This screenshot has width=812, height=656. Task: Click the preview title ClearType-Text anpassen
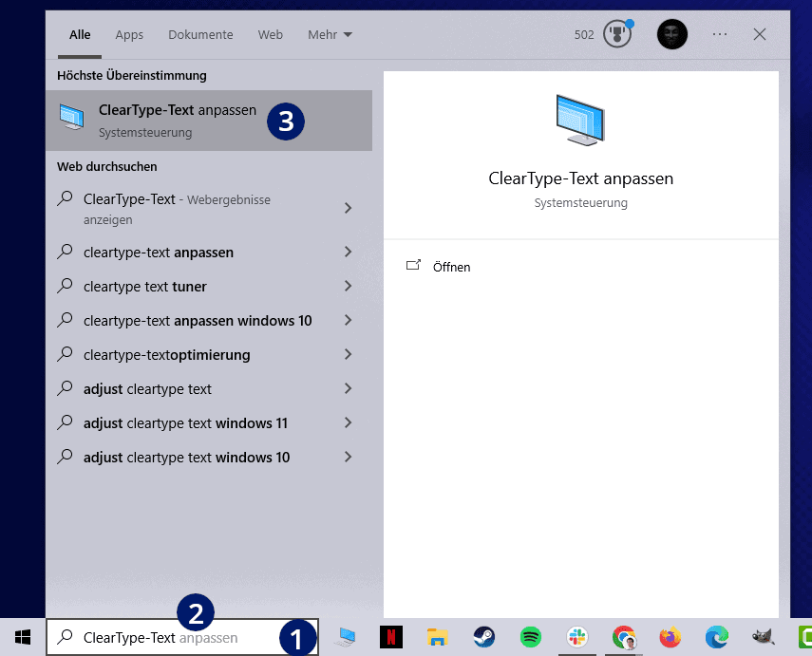point(580,178)
